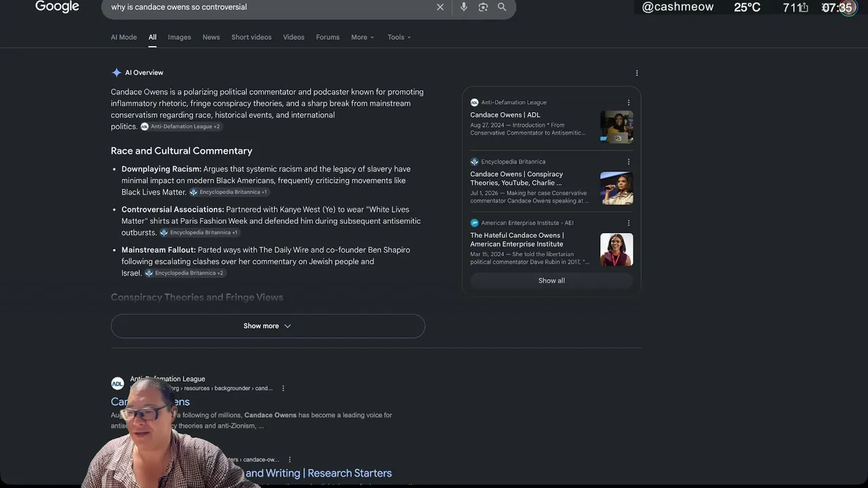Switch to Videos tab
This screenshot has height=488, width=868.
(294, 37)
